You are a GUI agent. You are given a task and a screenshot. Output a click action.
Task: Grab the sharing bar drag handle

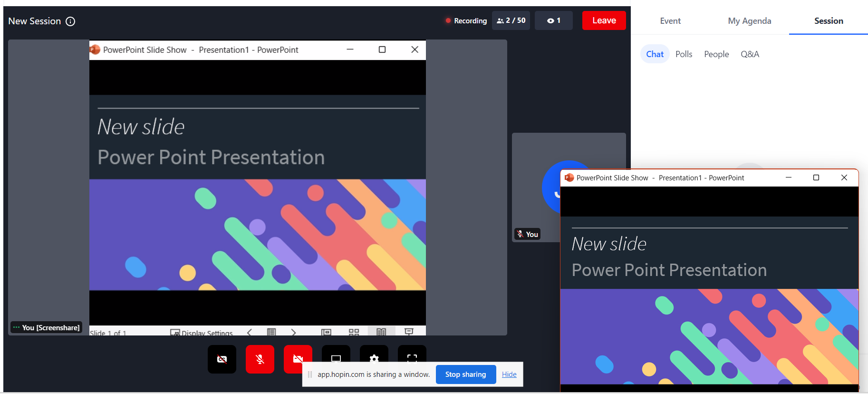(310, 374)
